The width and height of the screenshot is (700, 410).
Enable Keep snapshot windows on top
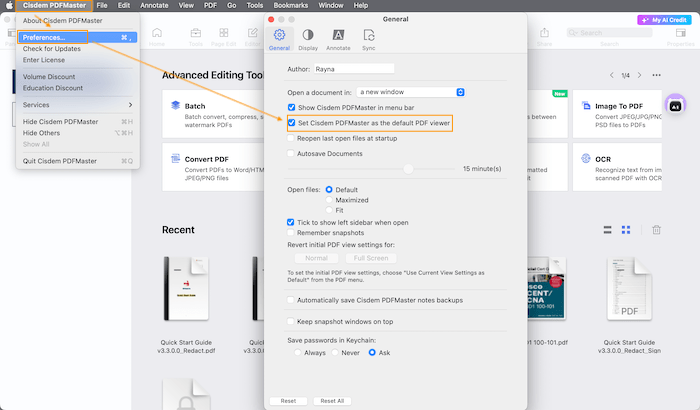(x=291, y=322)
